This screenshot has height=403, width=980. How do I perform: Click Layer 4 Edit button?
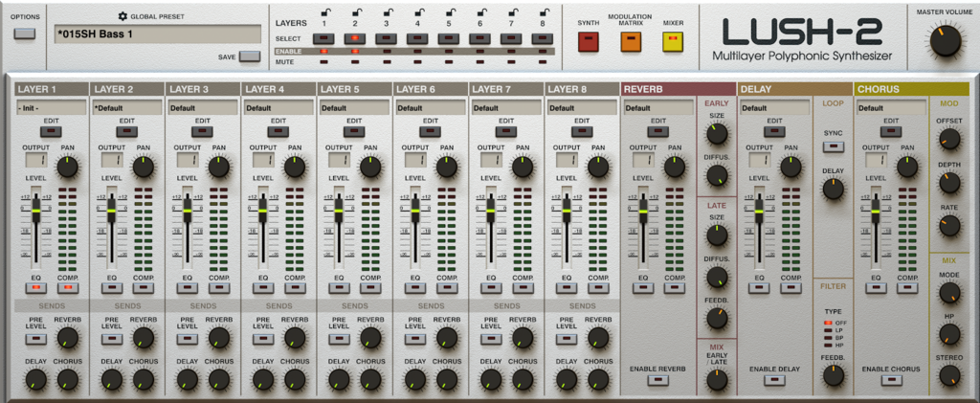[278, 132]
